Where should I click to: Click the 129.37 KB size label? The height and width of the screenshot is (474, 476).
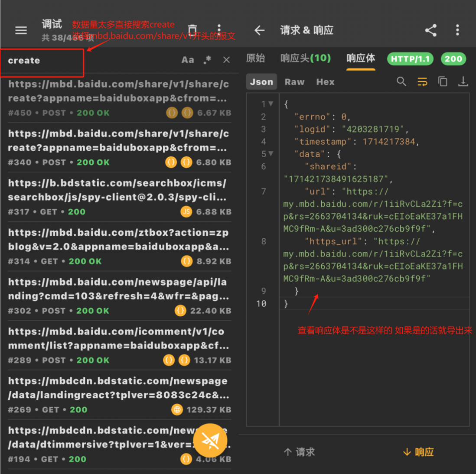click(x=209, y=409)
